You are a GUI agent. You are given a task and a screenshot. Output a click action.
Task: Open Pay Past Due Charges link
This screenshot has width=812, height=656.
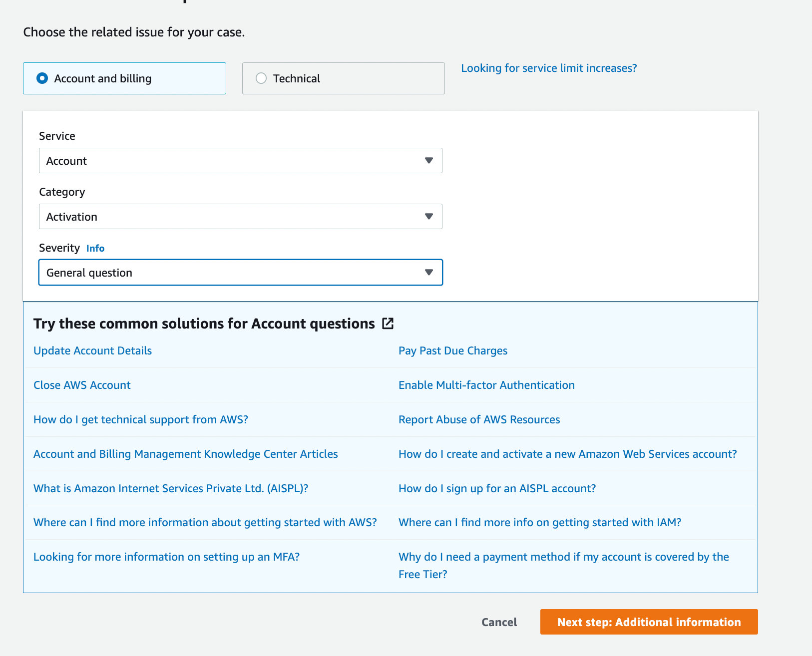pos(453,350)
